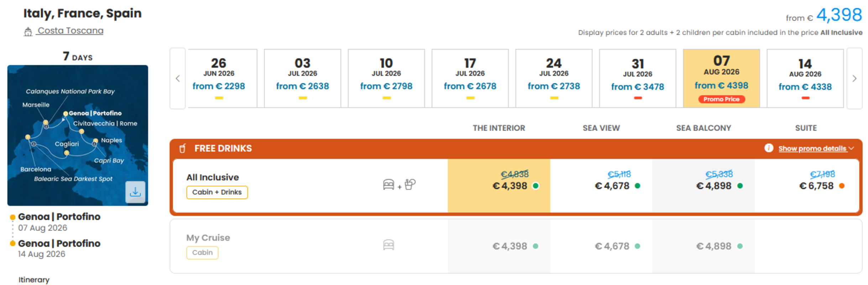Click the cruise route map thumbnail

tap(78, 135)
